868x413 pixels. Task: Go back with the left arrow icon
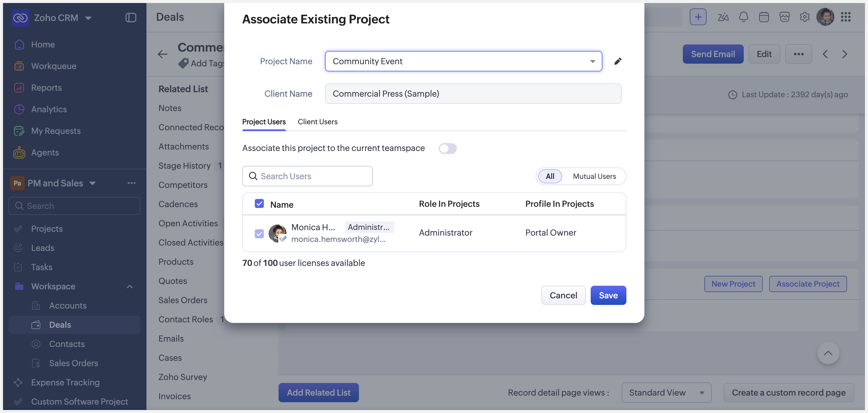point(162,54)
